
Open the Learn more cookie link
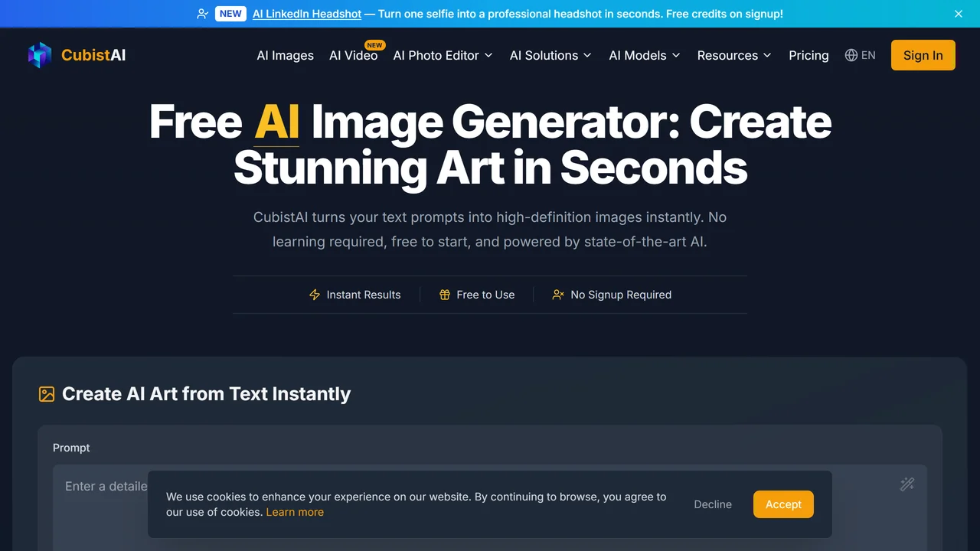point(295,512)
